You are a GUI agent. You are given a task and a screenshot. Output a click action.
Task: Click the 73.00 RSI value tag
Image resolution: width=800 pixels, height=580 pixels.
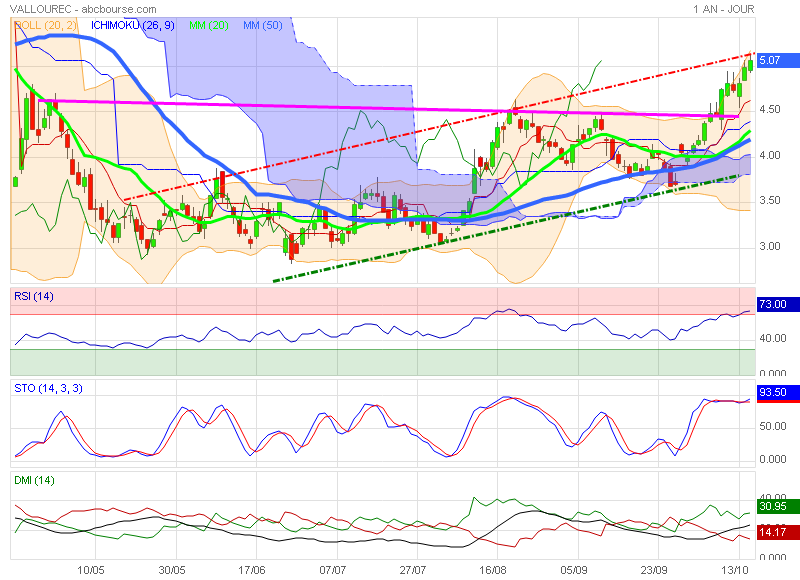pos(778,304)
